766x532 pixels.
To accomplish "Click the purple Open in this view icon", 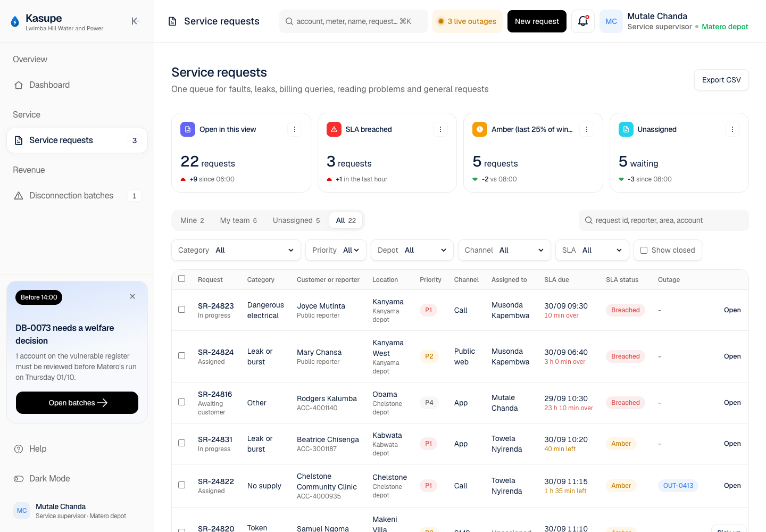I will (188, 129).
